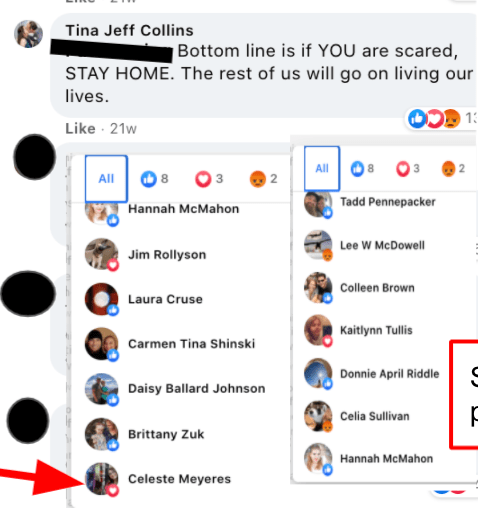Click Celia Sullivan's profile picture
This screenshot has width=478, height=508.
point(318,416)
